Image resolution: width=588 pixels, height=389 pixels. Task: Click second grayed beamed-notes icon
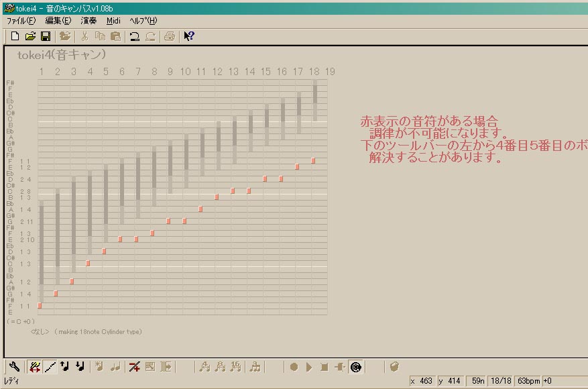pos(221,366)
